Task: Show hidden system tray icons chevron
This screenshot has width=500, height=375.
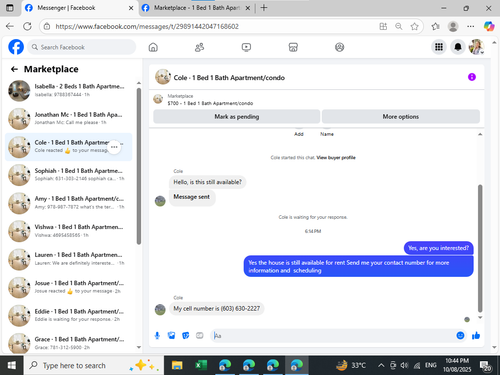Action: pos(381,366)
